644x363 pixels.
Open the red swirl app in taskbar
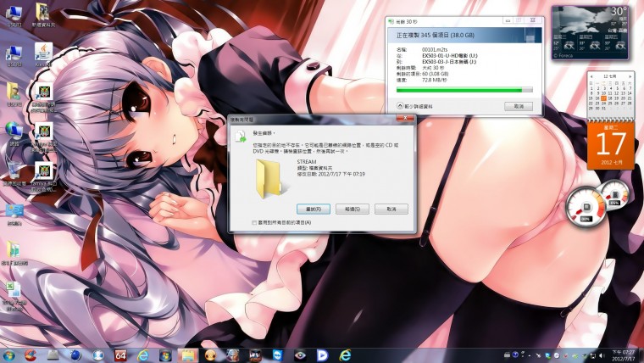(30, 355)
